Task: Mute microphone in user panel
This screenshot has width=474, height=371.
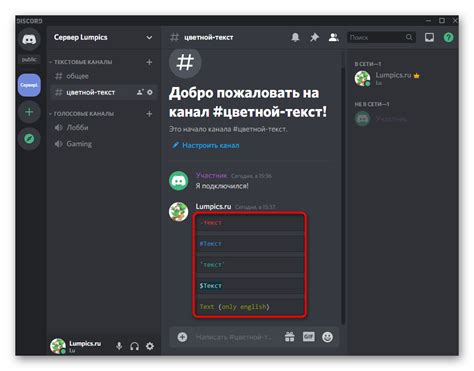Action: point(119,346)
